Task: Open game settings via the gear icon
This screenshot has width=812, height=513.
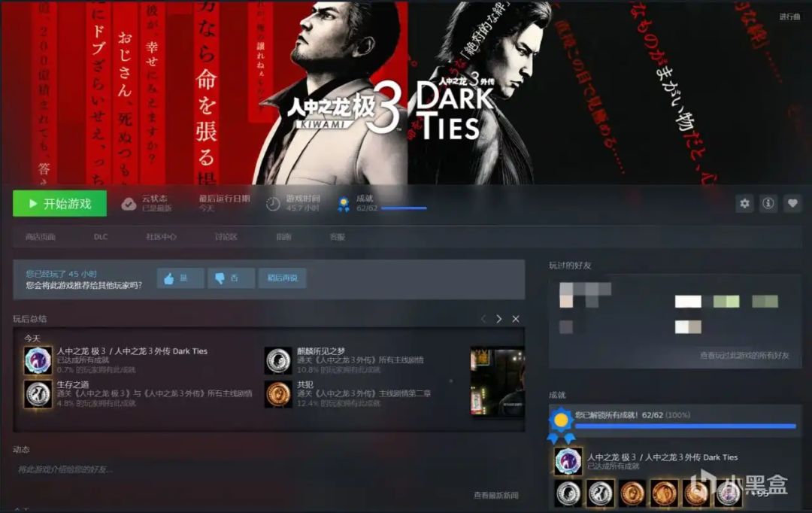Action: [x=744, y=204]
